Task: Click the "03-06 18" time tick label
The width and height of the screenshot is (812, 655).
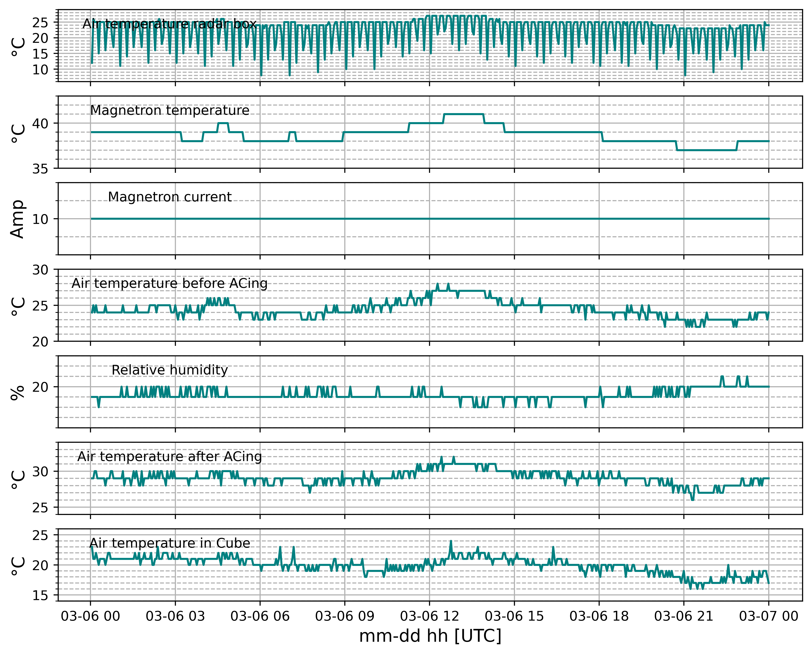Action: 599,616
